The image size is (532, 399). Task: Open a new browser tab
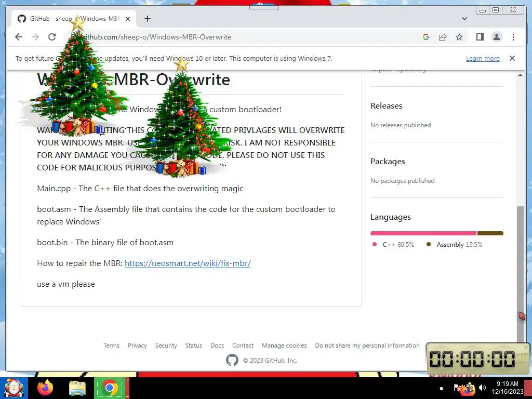[147, 19]
